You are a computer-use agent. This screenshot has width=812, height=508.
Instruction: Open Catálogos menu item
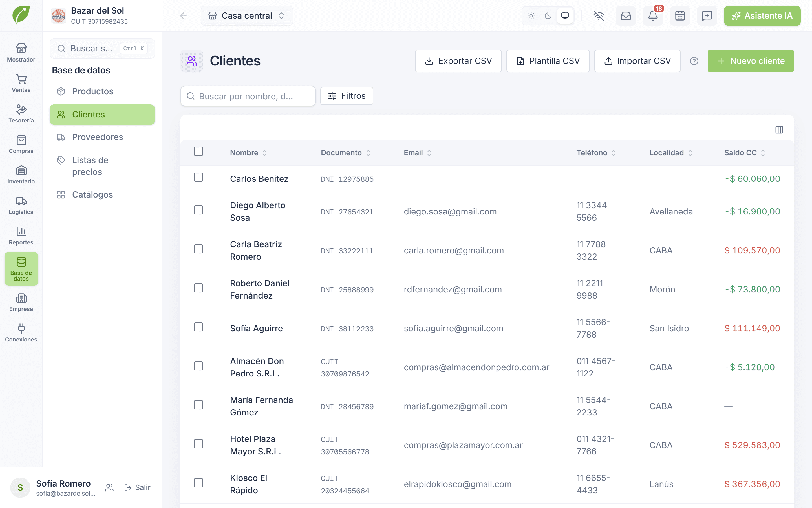pos(102,194)
